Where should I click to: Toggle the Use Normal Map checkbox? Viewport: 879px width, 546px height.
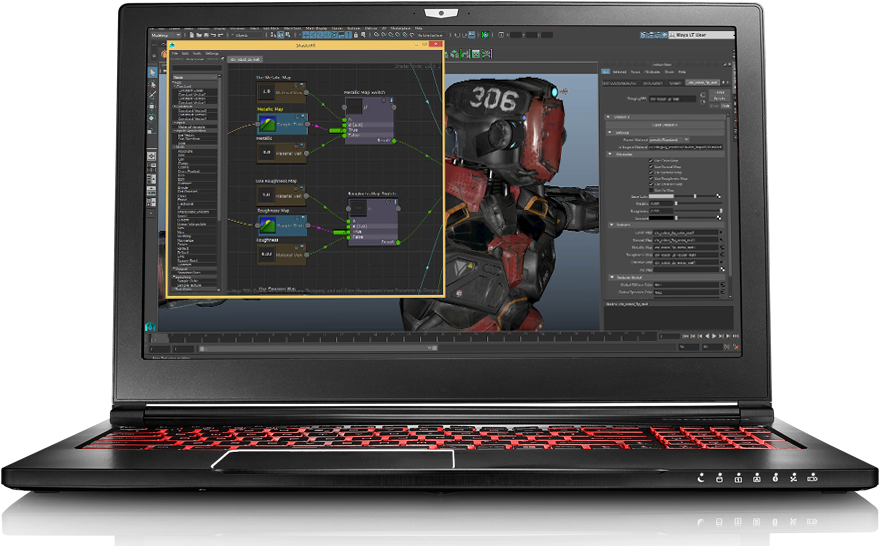click(651, 166)
